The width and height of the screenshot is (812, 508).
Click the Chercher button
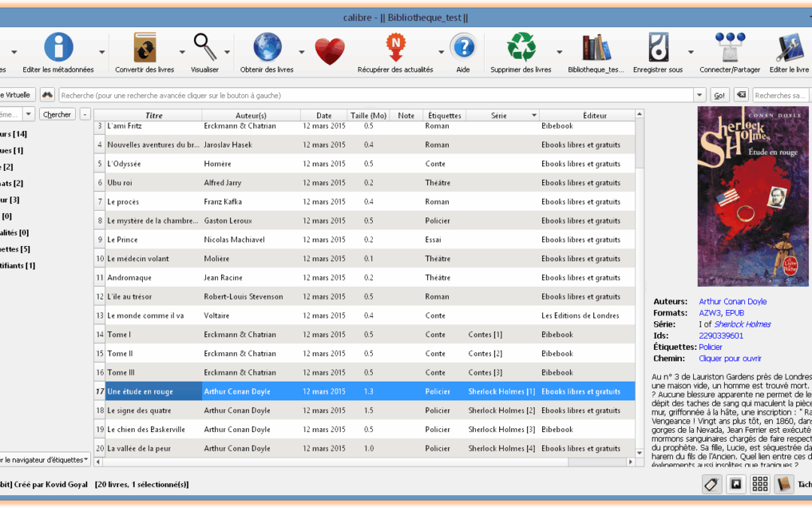(57, 114)
